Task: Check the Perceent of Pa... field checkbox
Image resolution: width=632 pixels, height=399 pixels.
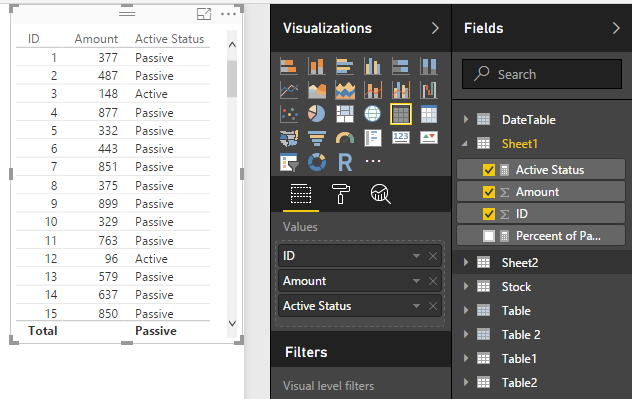Action: 489,236
